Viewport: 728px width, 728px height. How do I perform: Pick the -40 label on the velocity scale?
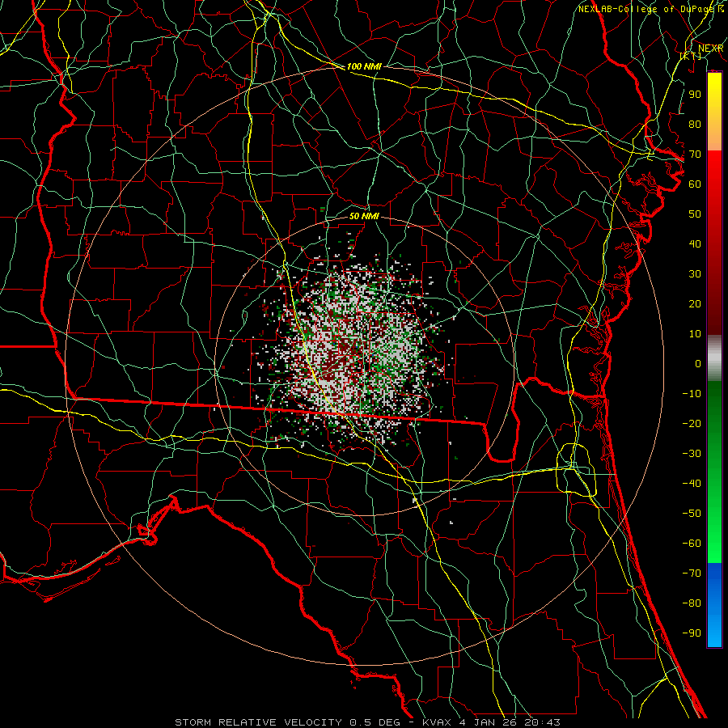(x=692, y=484)
